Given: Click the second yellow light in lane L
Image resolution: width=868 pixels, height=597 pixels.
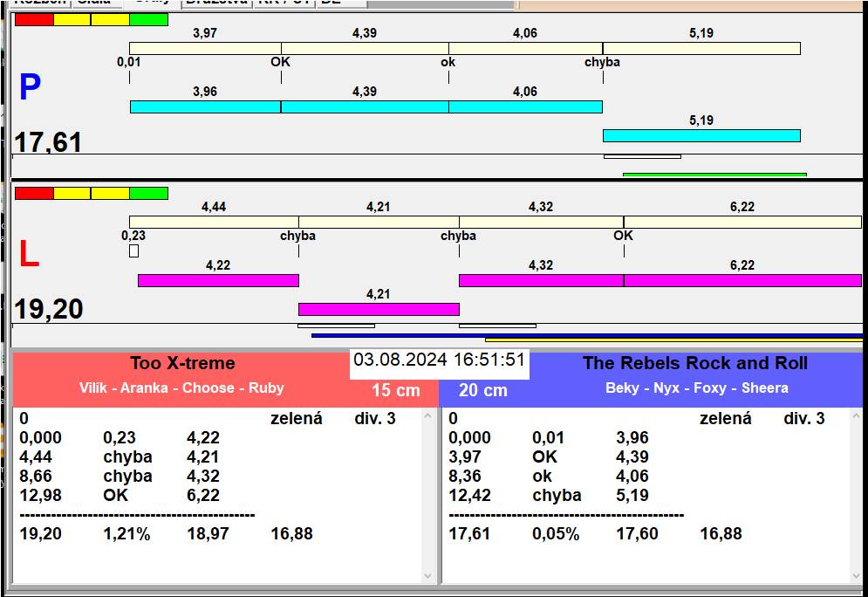Looking at the screenshot, I should point(110,193).
